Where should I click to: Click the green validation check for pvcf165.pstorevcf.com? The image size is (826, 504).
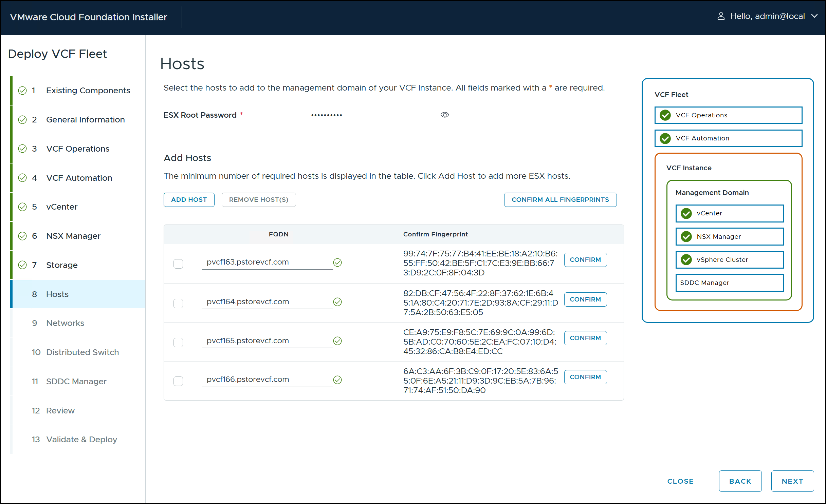pyautogui.click(x=337, y=341)
